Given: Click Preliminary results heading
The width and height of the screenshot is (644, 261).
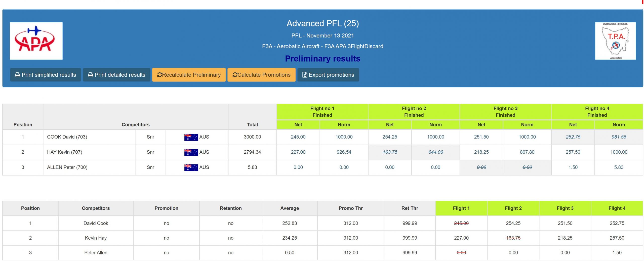Looking at the screenshot, I should pos(323,59).
